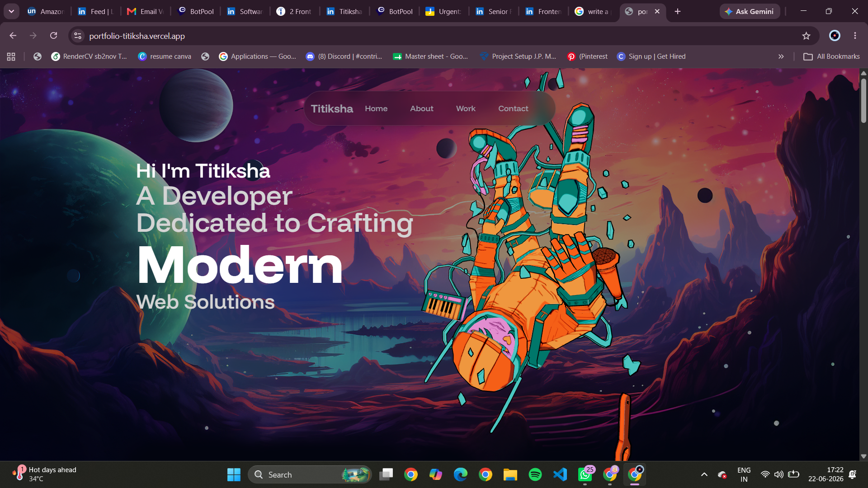
Task: Reload the portfolio page
Action: pyautogui.click(x=53, y=36)
